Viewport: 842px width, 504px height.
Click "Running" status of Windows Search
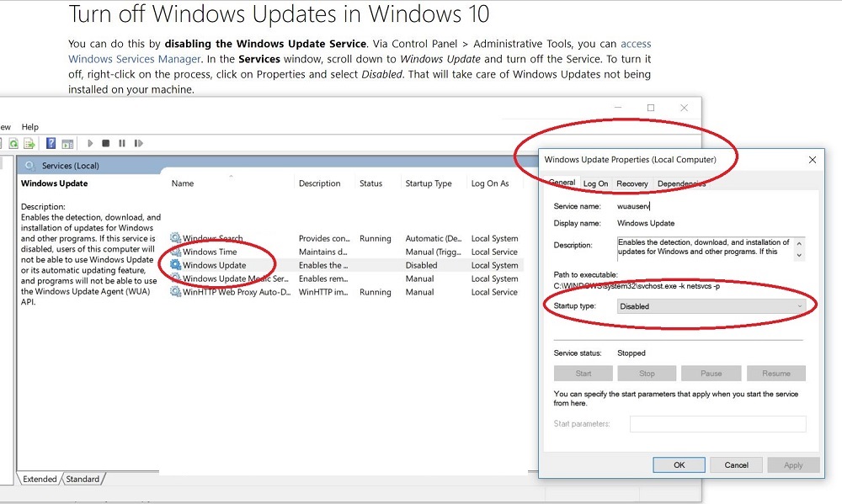pyautogui.click(x=376, y=238)
